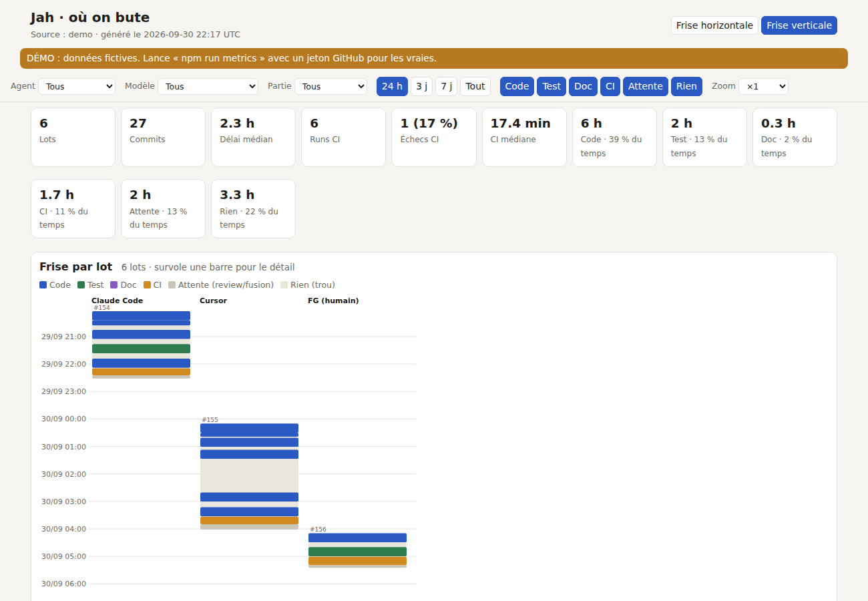
Task: Toggle the Attente category filter
Action: (646, 86)
